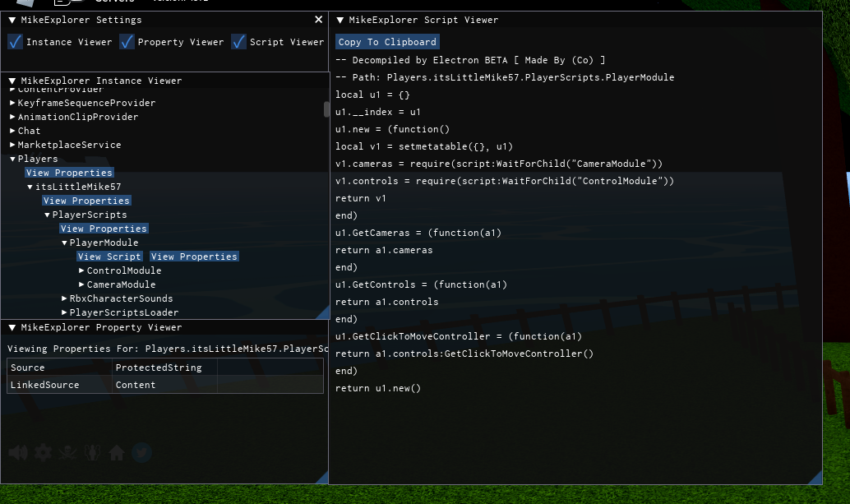Click the pirate skull and swords icon

pyautogui.click(x=67, y=452)
